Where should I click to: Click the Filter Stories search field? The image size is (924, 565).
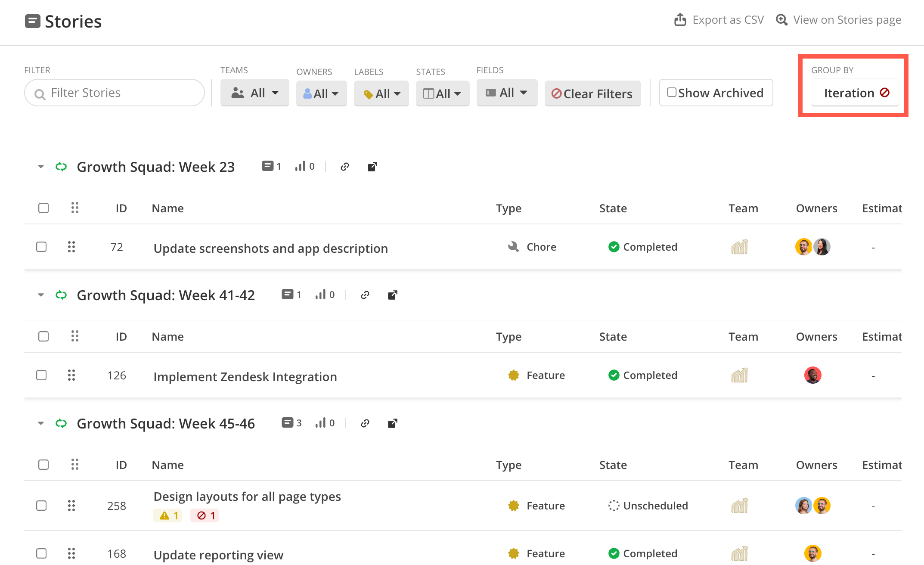pyautogui.click(x=115, y=93)
